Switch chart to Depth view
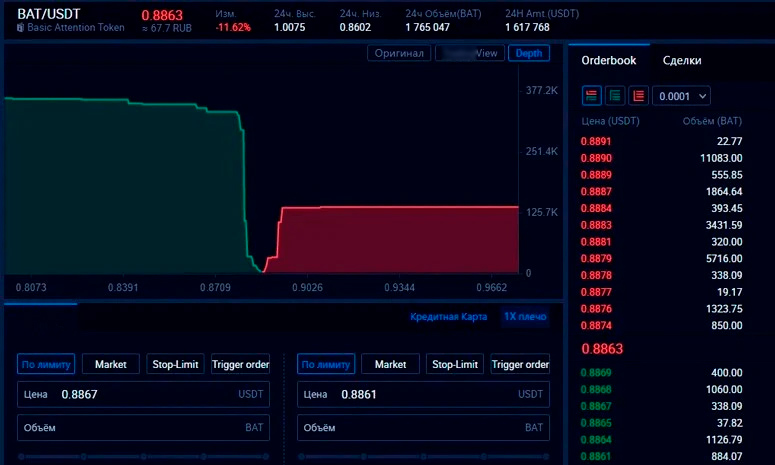775x465 pixels. [529, 53]
